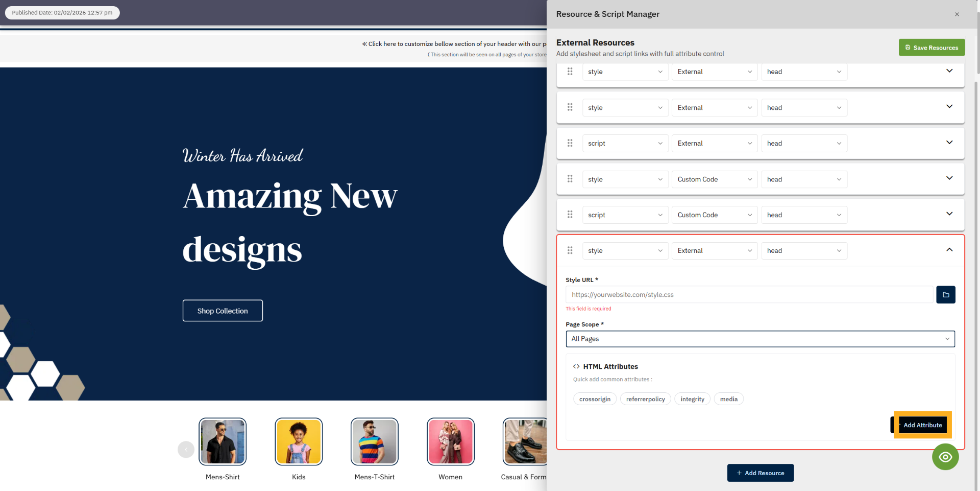This screenshot has height=491, width=980.
Task: Click the Shop Collection button
Action: point(223,311)
